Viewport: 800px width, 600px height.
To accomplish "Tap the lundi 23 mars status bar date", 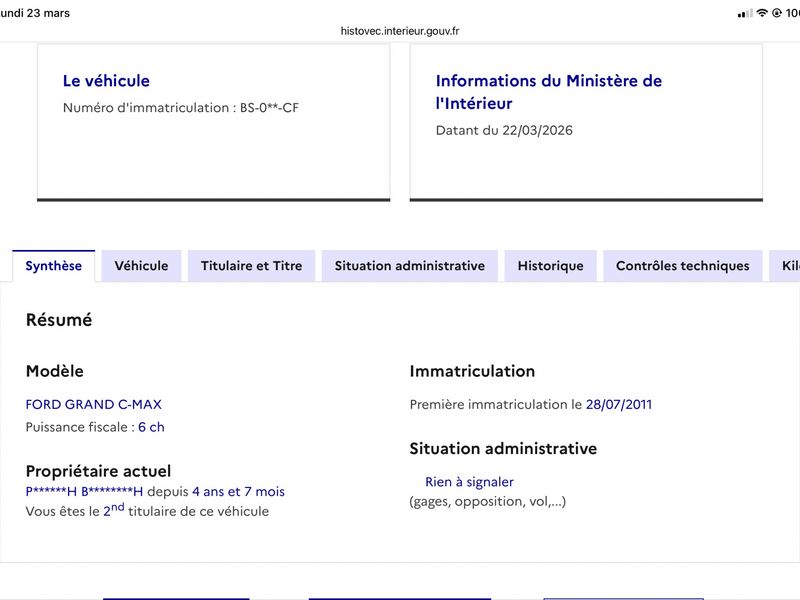I will [x=35, y=13].
